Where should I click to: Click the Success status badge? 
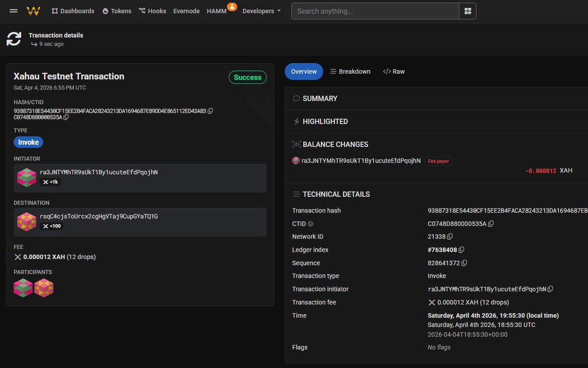tap(247, 78)
